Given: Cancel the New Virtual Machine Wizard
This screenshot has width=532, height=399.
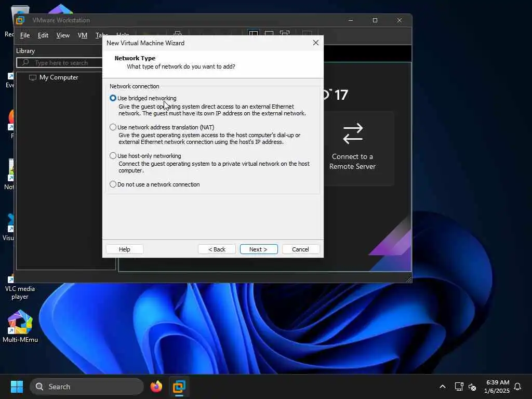Looking at the screenshot, I should (x=300, y=249).
